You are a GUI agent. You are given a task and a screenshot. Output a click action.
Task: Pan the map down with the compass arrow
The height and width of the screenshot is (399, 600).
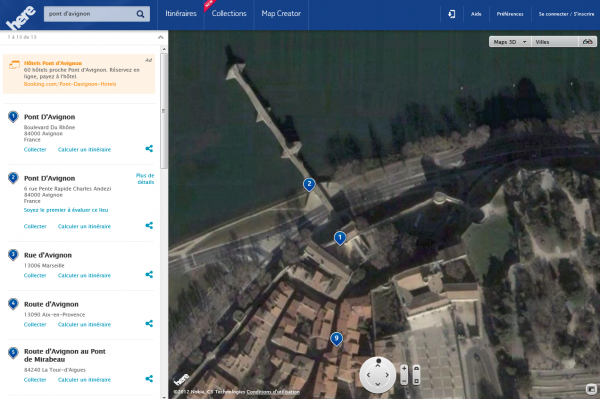point(378,384)
